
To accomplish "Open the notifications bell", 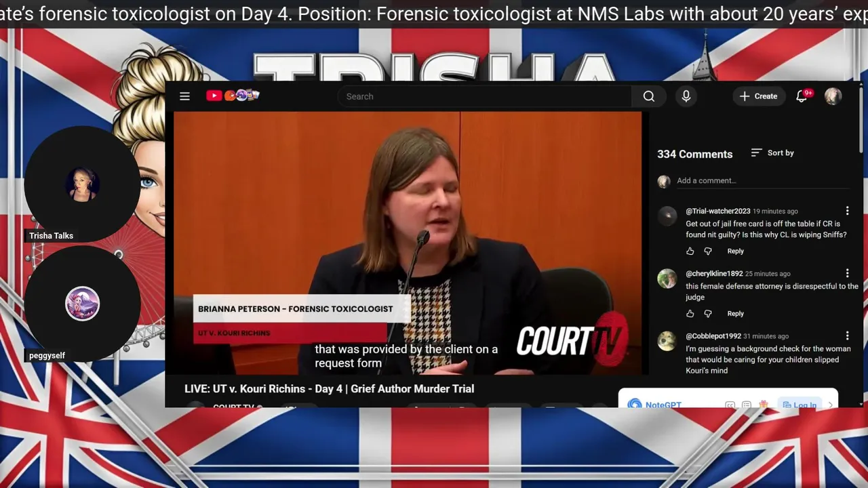I will click(x=802, y=96).
